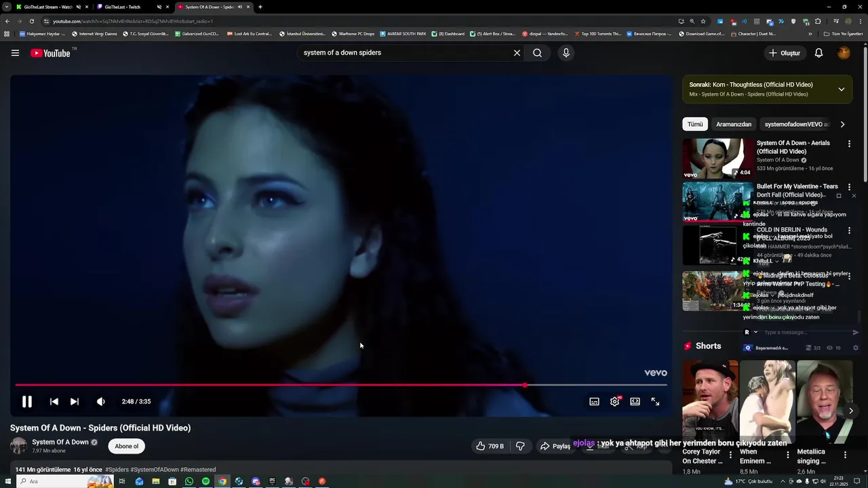868x488 pixels.
Task: Open the Aerials video thumbnail
Action: click(717, 159)
